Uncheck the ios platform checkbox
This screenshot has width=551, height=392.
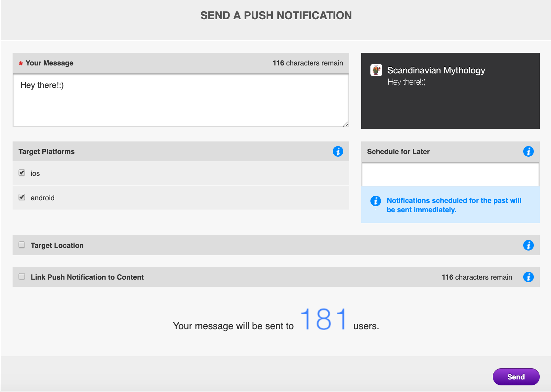click(22, 173)
